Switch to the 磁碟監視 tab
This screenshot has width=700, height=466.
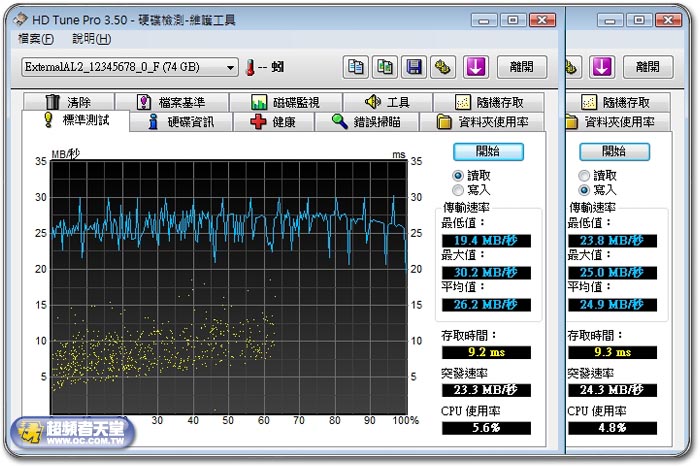pyautogui.click(x=285, y=102)
